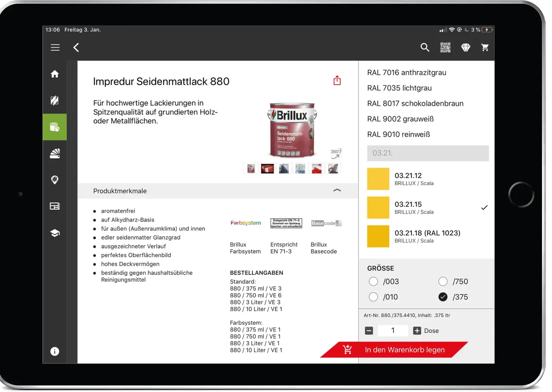Viewport: 552px width, 392px height.
Task: Go back with the arrow icon
Action: tap(76, 47)
